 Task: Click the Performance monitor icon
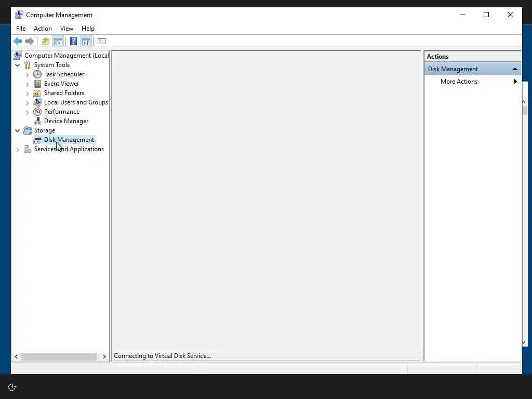pos(37,112)
